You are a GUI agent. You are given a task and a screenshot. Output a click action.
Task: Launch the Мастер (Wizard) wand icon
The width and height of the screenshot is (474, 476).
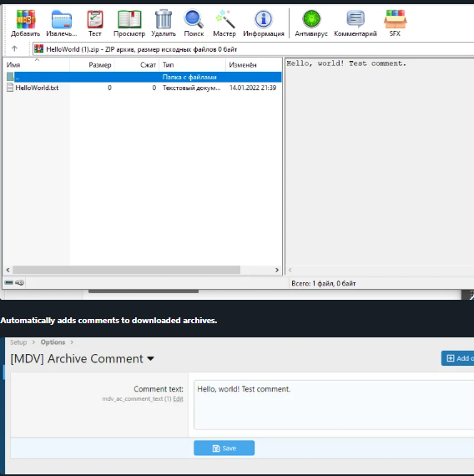pyautogui.click(x=224, y=19)
